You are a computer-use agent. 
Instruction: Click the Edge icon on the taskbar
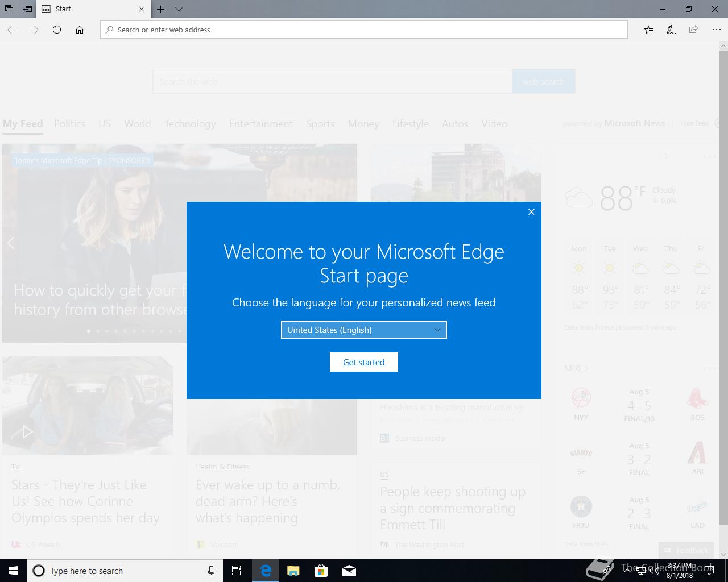click(x=265, y=571)
